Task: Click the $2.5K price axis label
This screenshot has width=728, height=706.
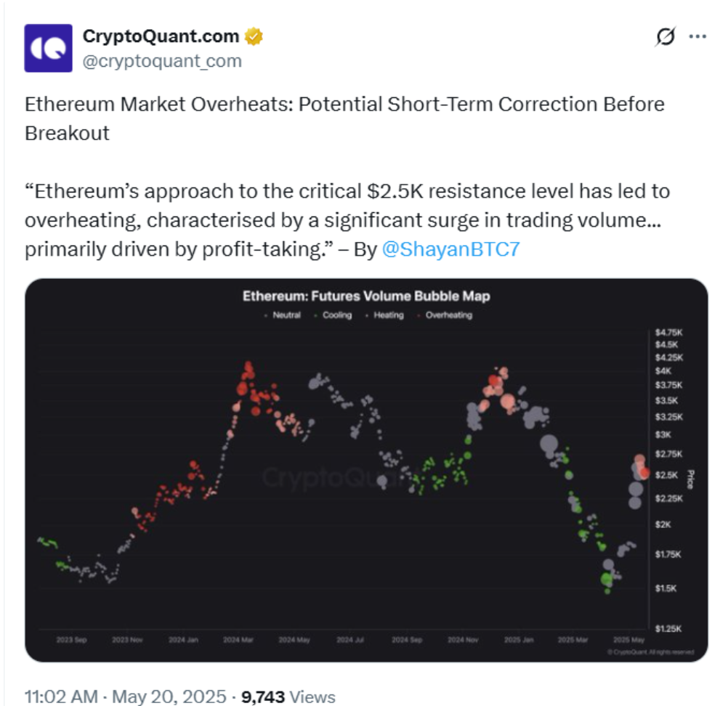Action: coord(666,475)
